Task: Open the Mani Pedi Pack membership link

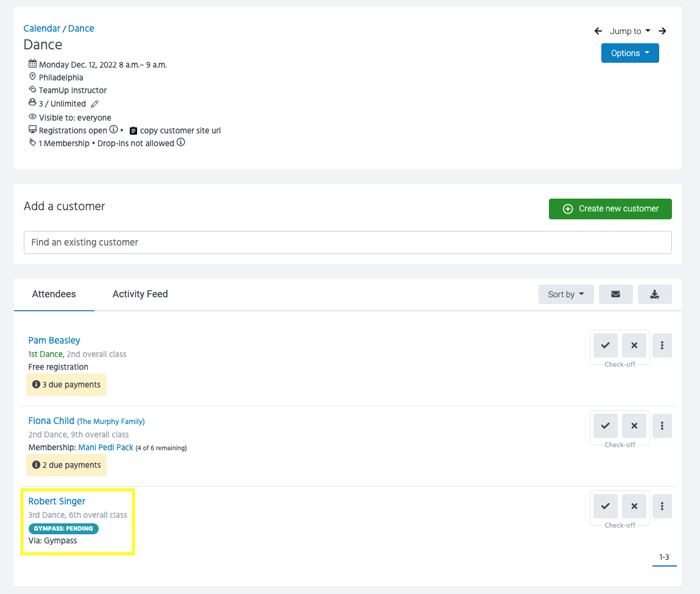Action: click(105, 447)
